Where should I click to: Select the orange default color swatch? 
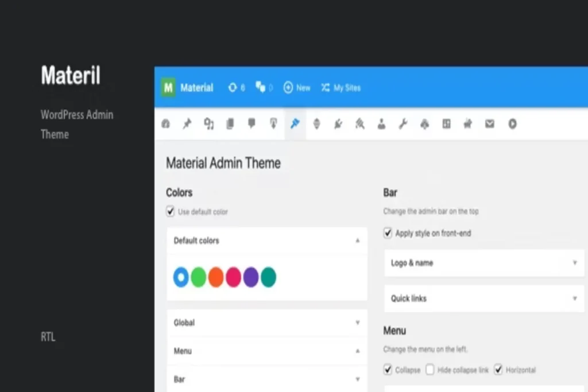[x=216, y=277]
